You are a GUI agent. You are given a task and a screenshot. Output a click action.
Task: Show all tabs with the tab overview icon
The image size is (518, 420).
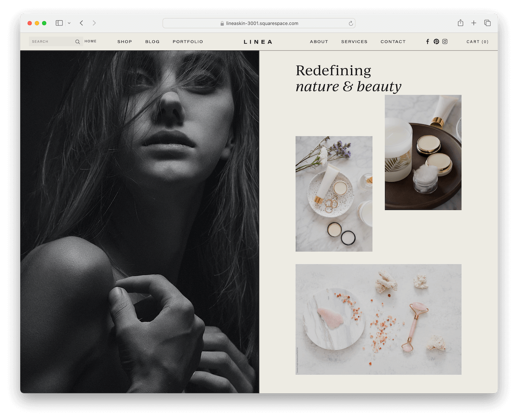487,23
